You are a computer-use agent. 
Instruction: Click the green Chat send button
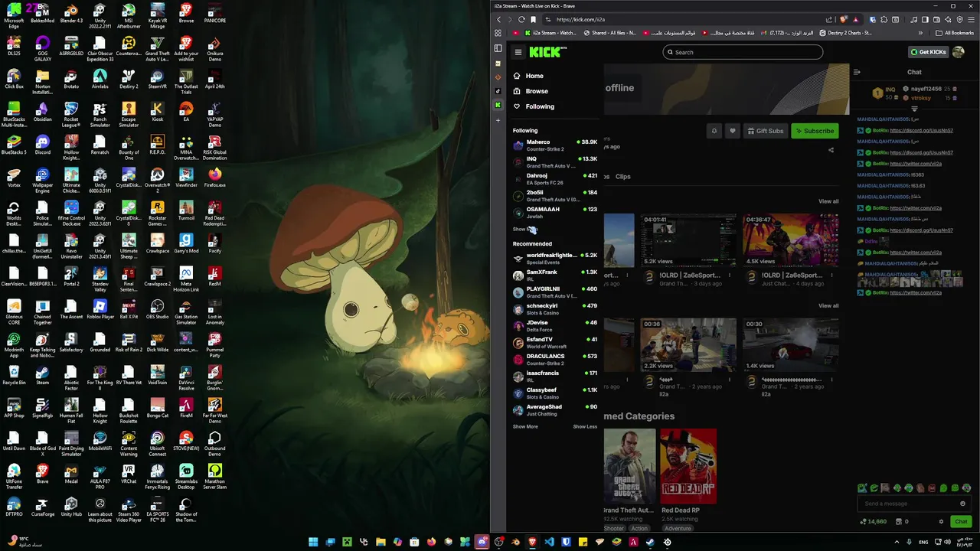[961, 522]
